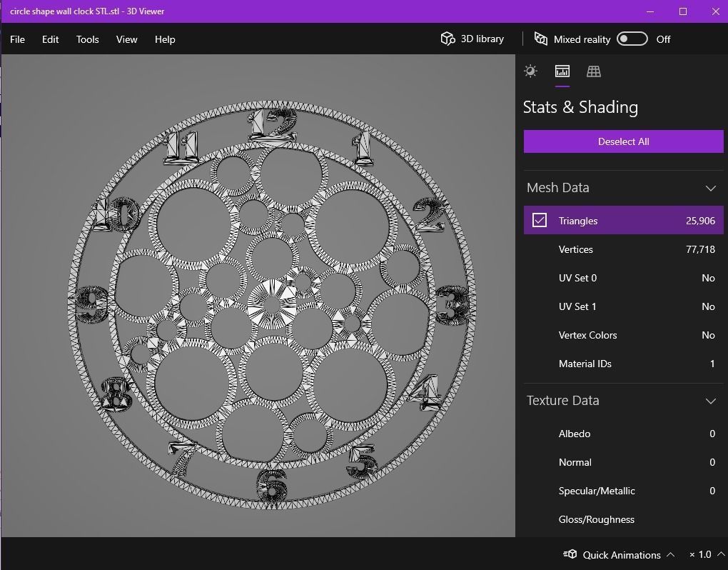Click the Deselect All button
Screen dimensions: 728x570
(x=623, y=141)
